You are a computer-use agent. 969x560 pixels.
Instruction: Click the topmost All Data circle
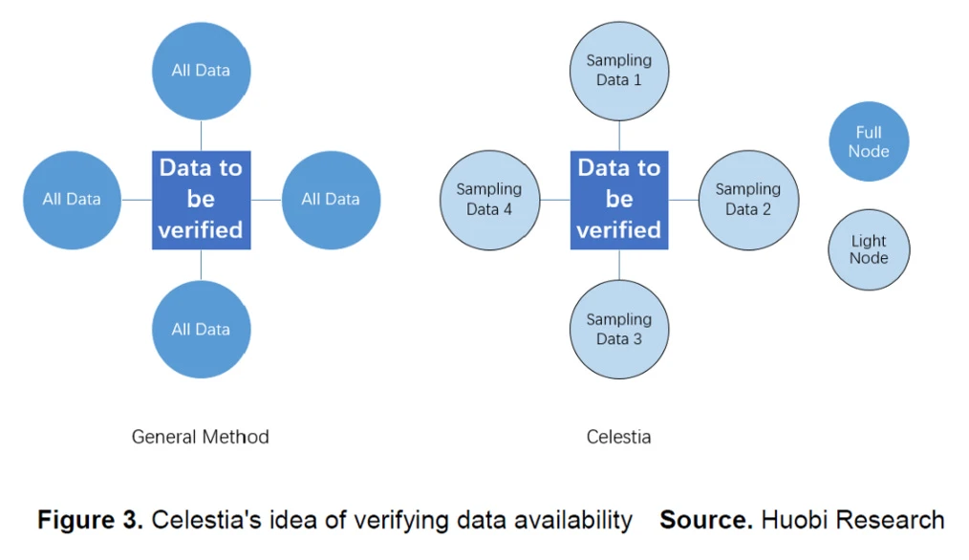click(201, 71)
